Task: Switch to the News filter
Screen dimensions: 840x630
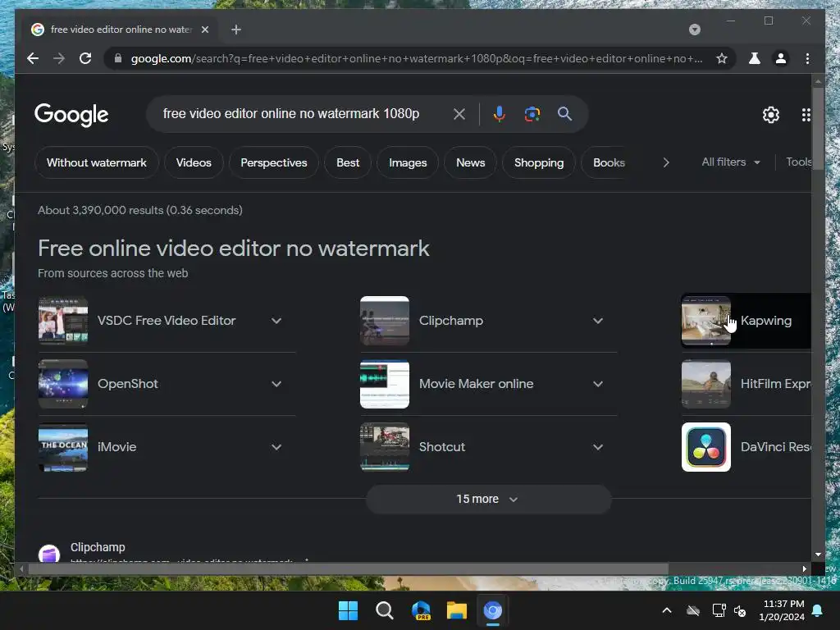Action: pyautogui.click(x=470, y=162)
